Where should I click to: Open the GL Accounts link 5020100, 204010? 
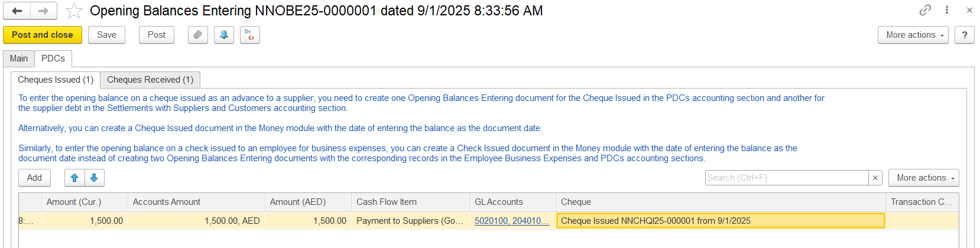click(511, 221)
